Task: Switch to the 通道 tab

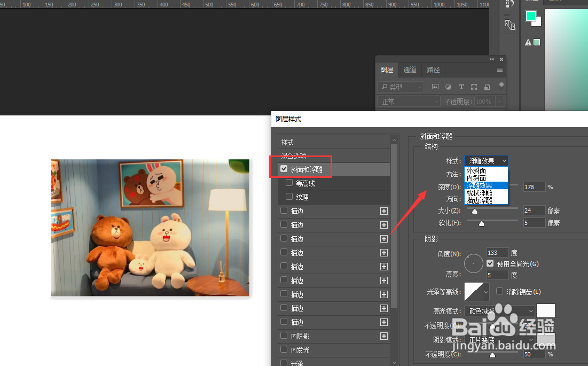Action: [410, 70]
